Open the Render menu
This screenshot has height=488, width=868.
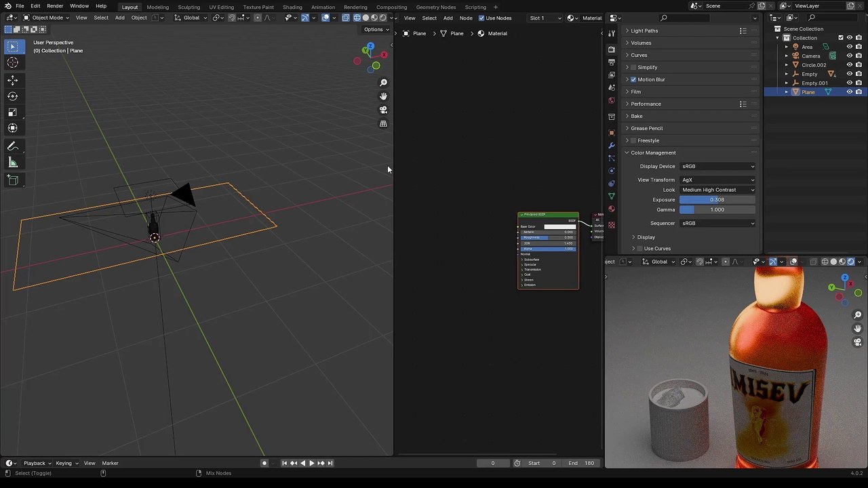click(x=55, y=5)
